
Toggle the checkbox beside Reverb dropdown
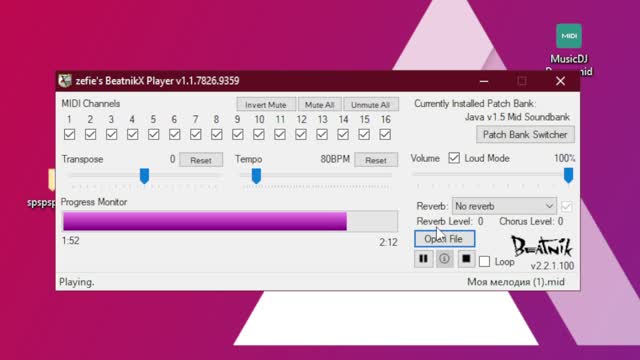tap(567, 206)
